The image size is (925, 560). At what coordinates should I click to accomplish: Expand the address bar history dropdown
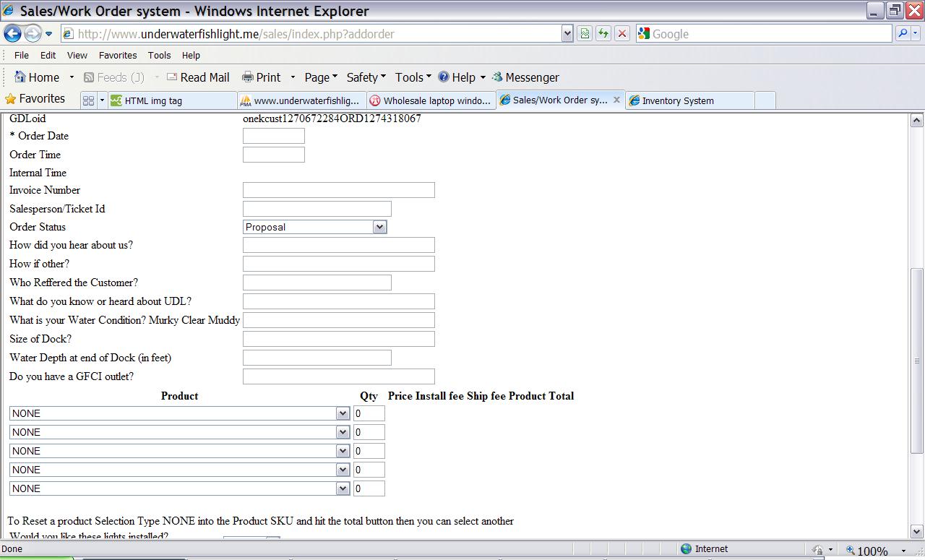click(x=567, y=34)
